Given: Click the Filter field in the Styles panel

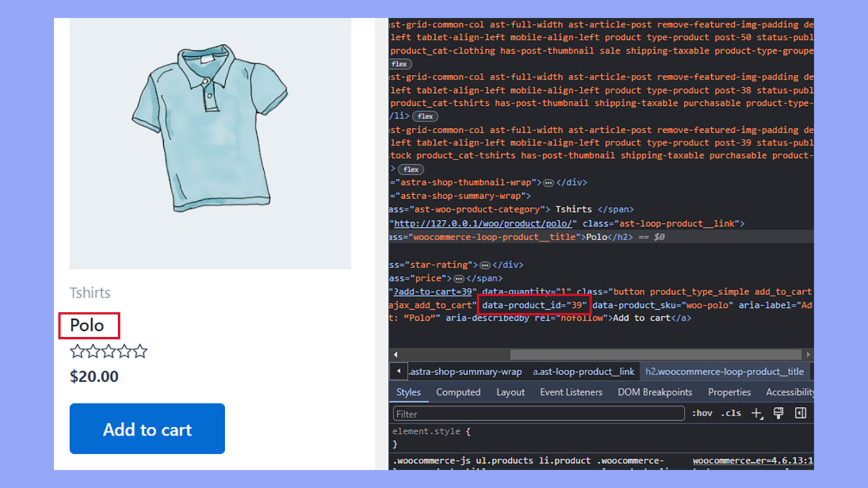Looking at the screenshot, I should click(x=538, y=413).
